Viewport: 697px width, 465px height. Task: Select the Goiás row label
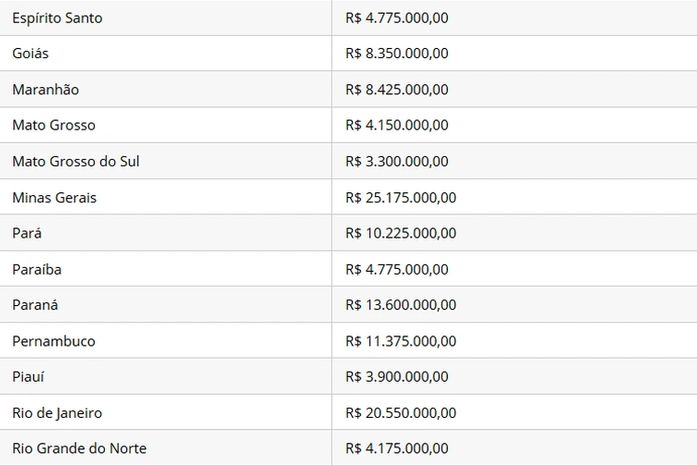click(31, 53)
